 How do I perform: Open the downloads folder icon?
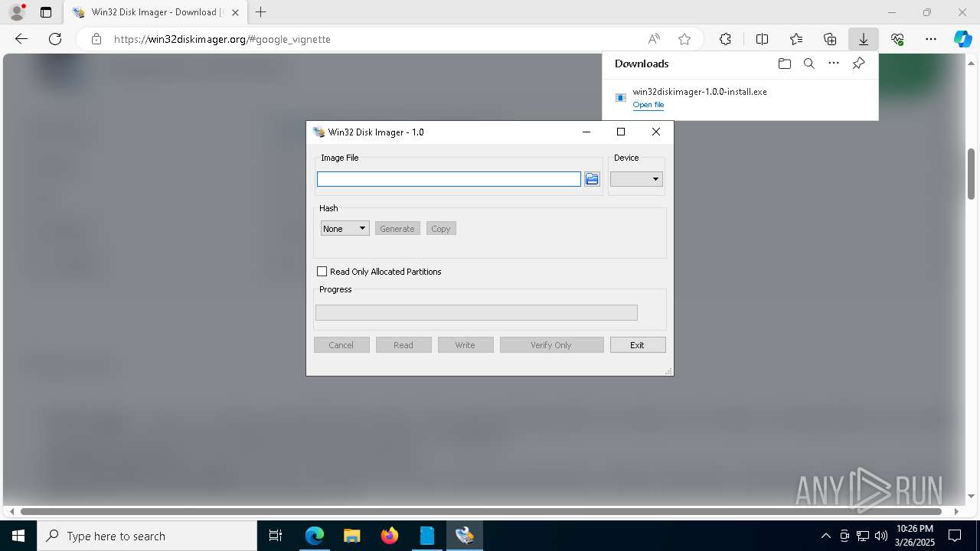click(x=784, y=64)
